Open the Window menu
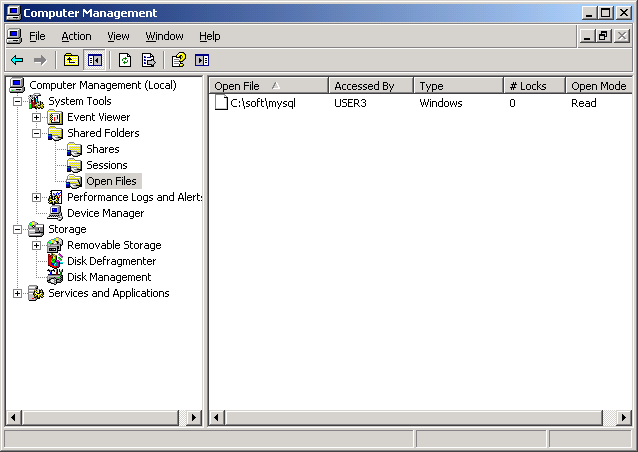Viewport: 638px width, 452px height. click(x=164, y=37)
